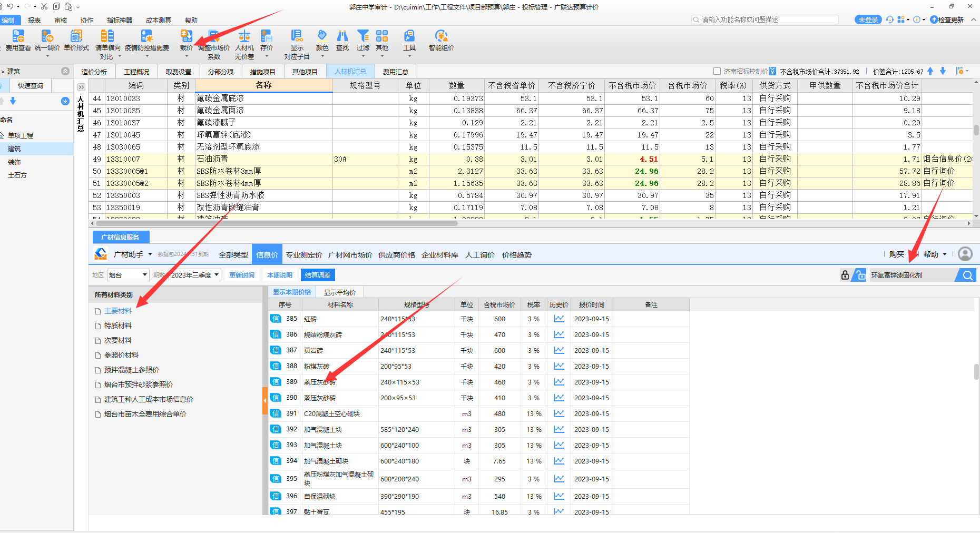Click the customer service headset icon
Viewport: 980px width, 533px height.
point(890,19)
